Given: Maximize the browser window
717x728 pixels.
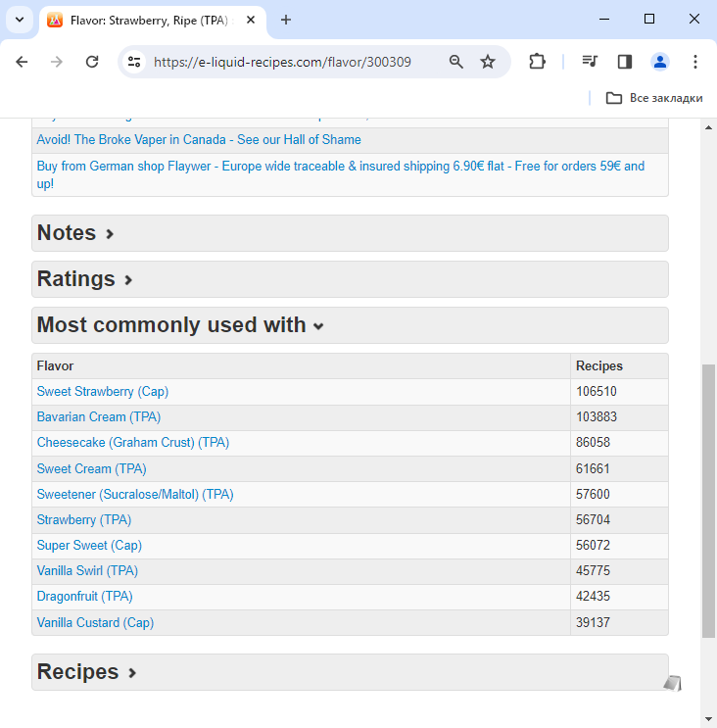Looking at the screenshot, I should 649,19.
